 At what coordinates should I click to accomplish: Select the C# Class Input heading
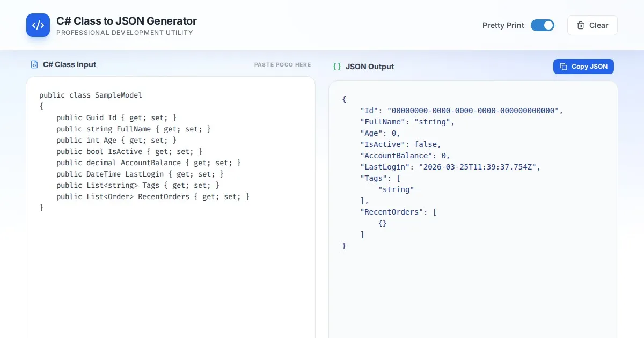click(x=69, y=64)
